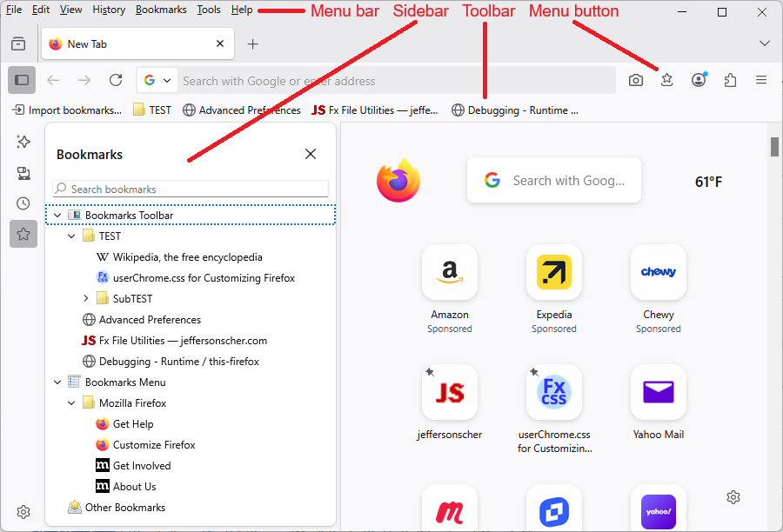Screen dimensions: 783x532
Task: Select the Other Bookmarks folder
Action: (x=117, y=508)
